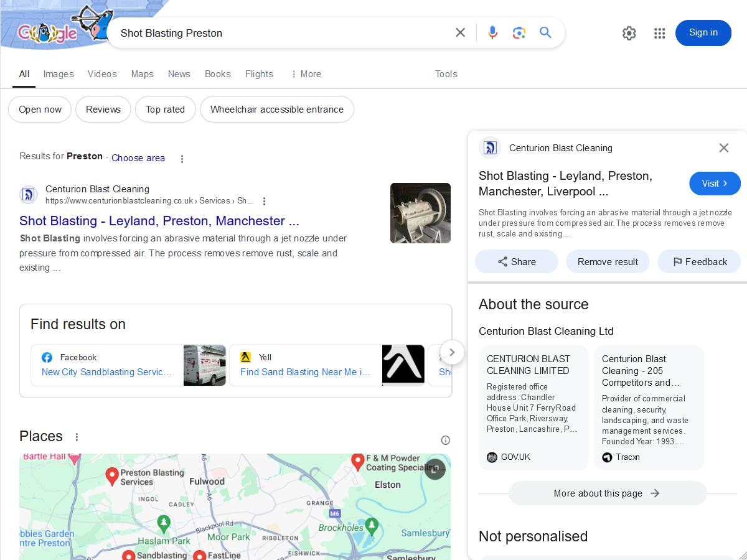Image resolution: width=747 pixels, height=560 pixels.
Task: Send Feedback on this result
Action: (x=699, y=262)
